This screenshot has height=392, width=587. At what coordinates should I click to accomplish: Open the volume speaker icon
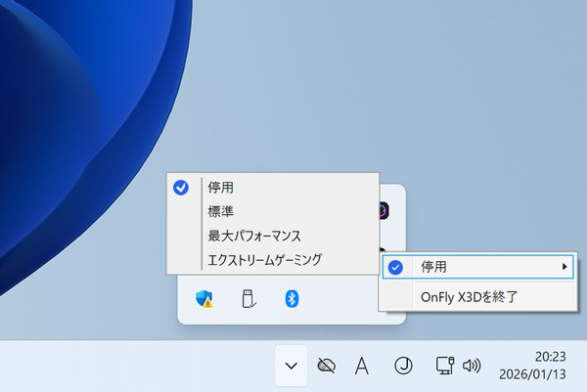click(x=472, y=366)
